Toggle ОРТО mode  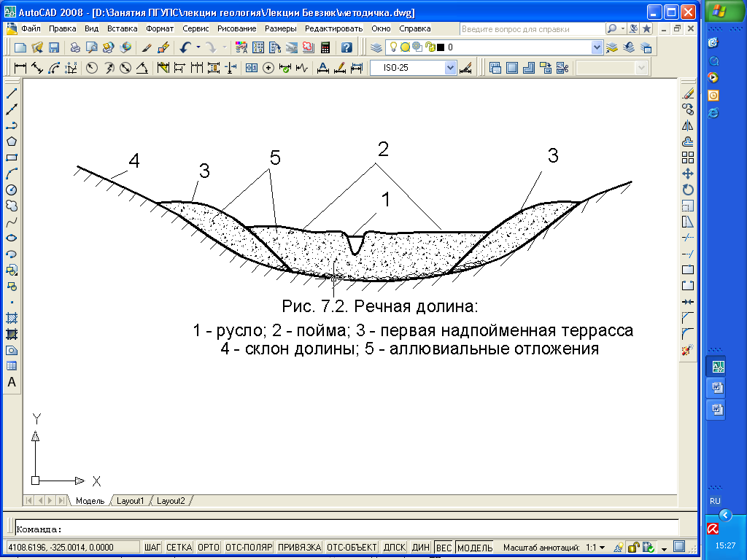coord(209,548)
